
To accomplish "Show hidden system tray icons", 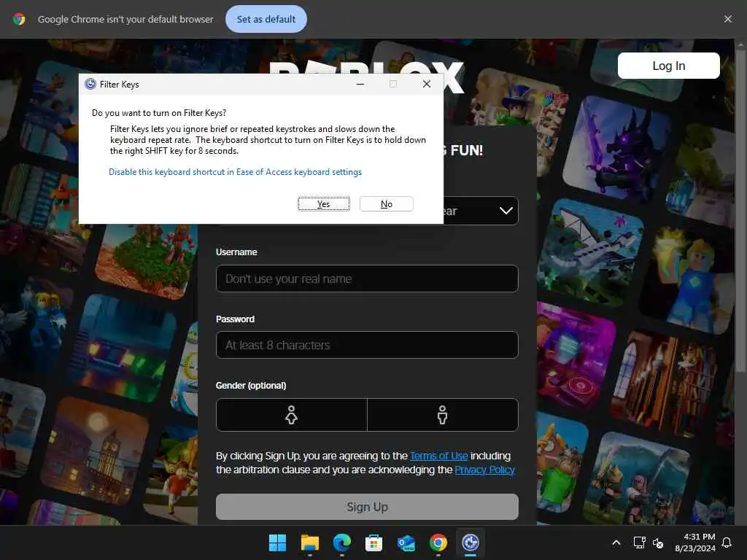I will pyautogui.click(x=616, y=542).
